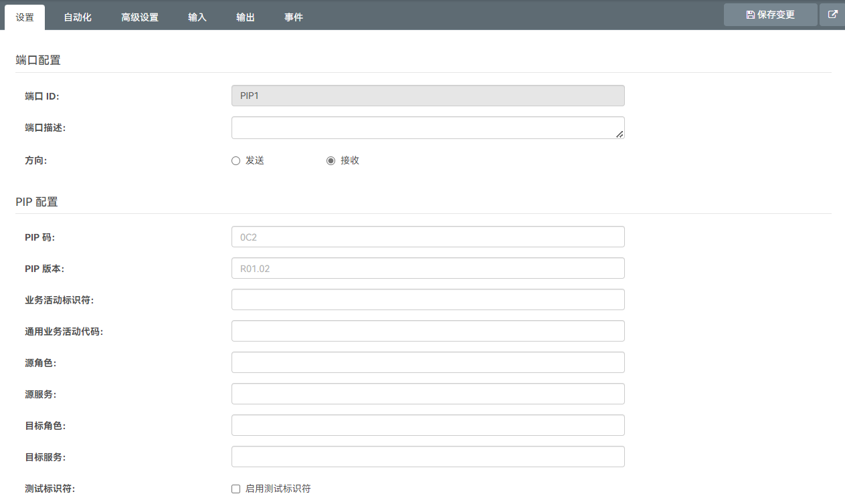Click the 保存变更 save button

771,15
